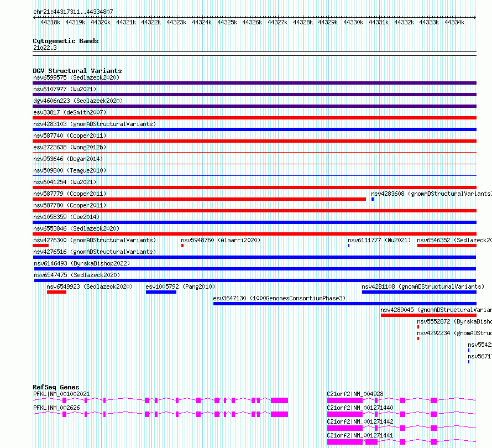Click the ruler left arrow end

pyautogui.click(x=34, y=17)
